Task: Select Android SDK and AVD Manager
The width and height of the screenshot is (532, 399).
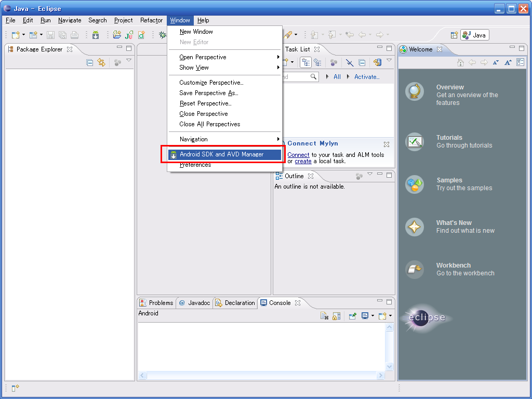Action: point(224,154)
